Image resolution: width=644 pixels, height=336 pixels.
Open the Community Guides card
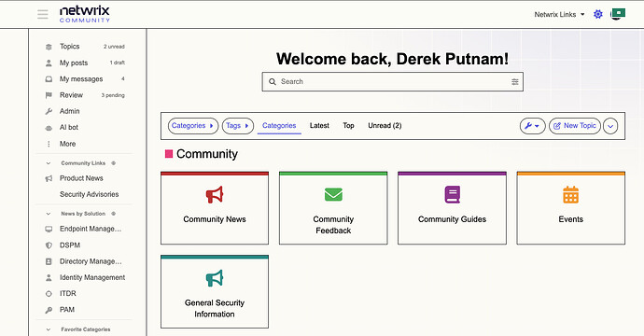[x=452, y=208]
